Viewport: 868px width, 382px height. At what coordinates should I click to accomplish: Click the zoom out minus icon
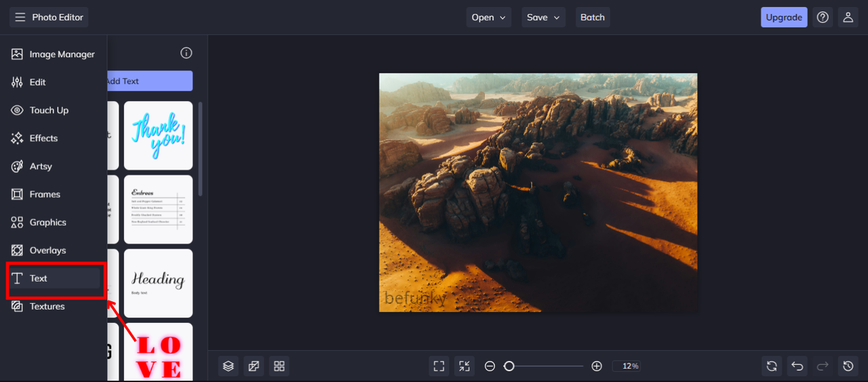490,366
